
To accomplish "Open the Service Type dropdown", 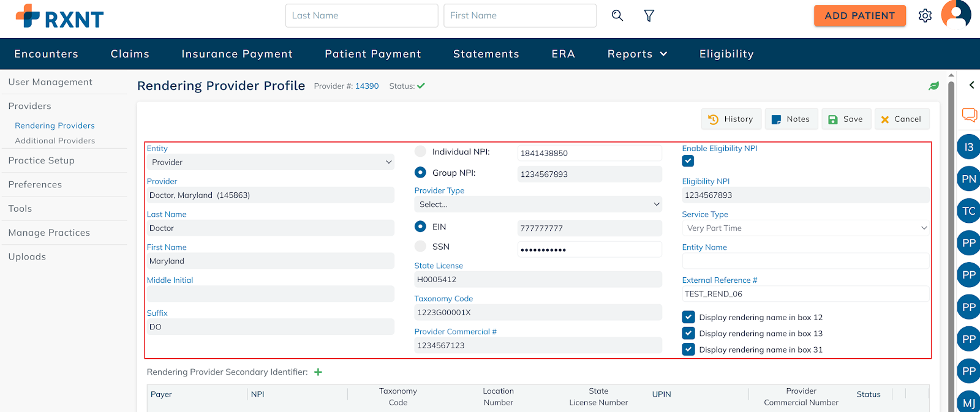I will pos(805,228).
